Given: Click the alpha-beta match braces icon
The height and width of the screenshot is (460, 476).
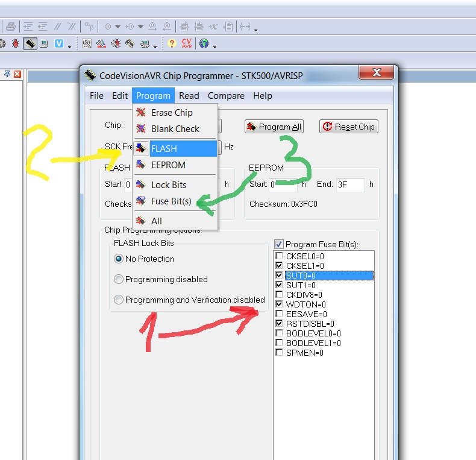Looking at the screenshot, I should 89,27.
